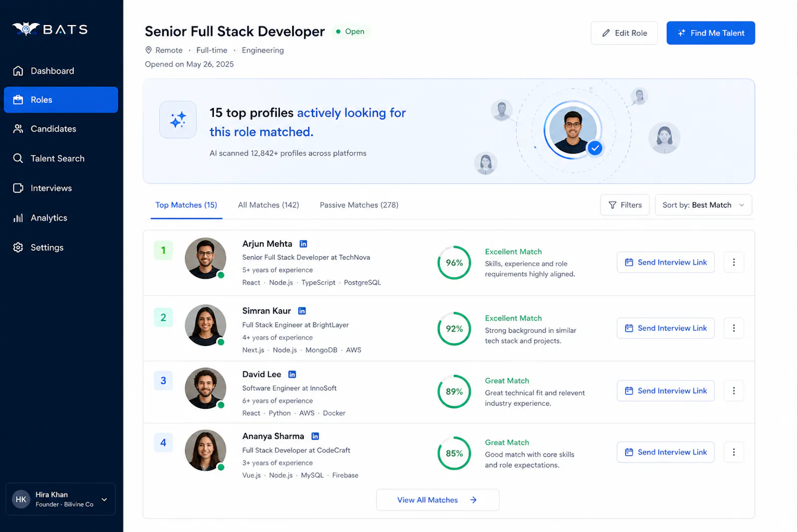The image size is (798, 532).
Task: Switch to Passive Matches (278) tab
Action: pyautogui.click(x=359, y=205)
